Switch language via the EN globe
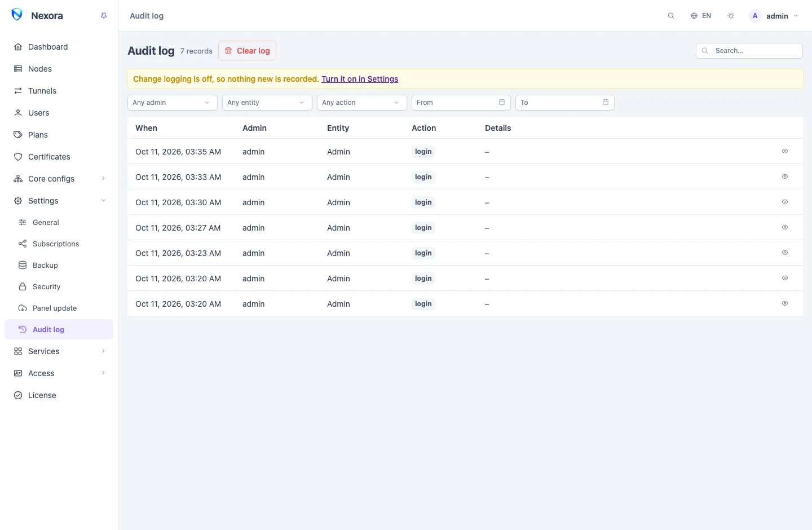The image size is (812, 530). (x=701, y=16)
